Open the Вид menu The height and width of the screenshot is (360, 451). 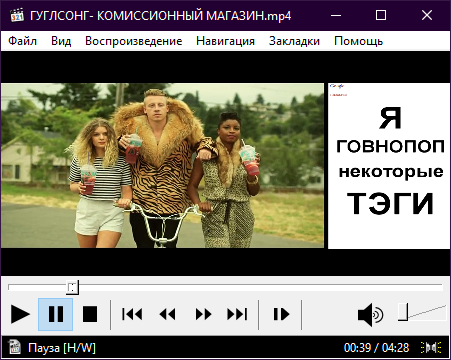pyautogui.click(x=61, y=41)
